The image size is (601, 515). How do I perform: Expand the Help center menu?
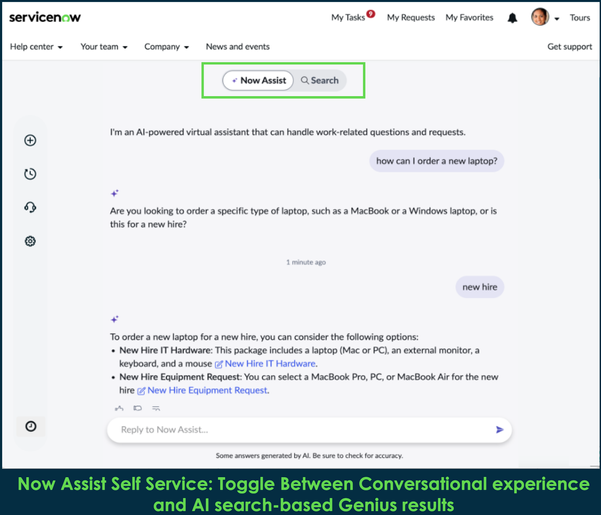(x=36, y=47)
